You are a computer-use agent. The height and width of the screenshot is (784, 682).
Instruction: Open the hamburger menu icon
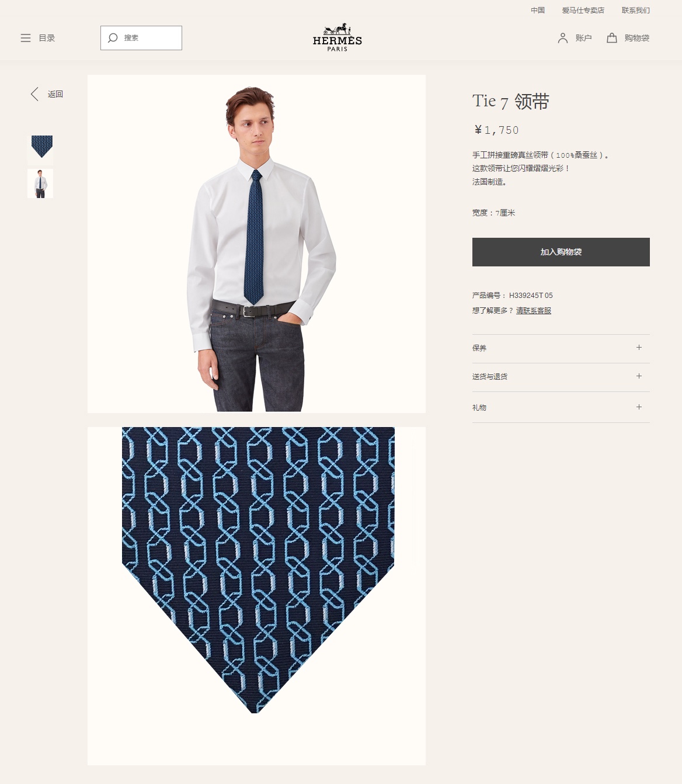pos(26,38)
